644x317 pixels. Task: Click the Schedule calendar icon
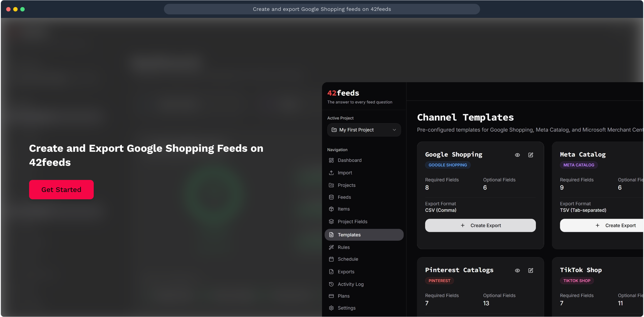tap(331, 259)
